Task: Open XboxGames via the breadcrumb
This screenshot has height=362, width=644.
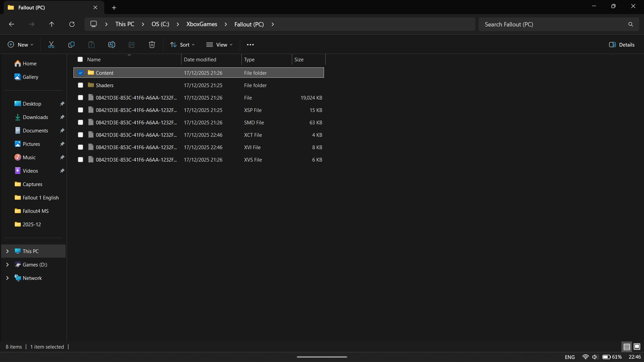Action: coord(202,24)
